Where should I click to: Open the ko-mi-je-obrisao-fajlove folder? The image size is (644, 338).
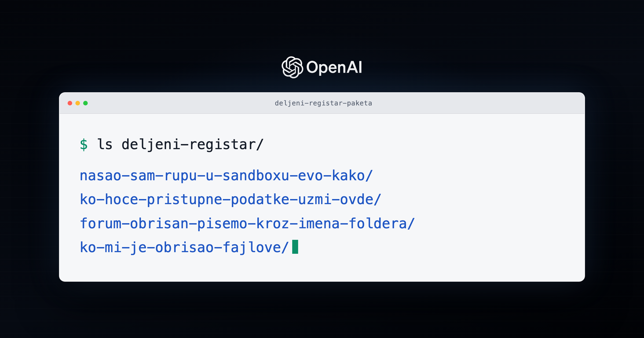(x=184, y=247)
